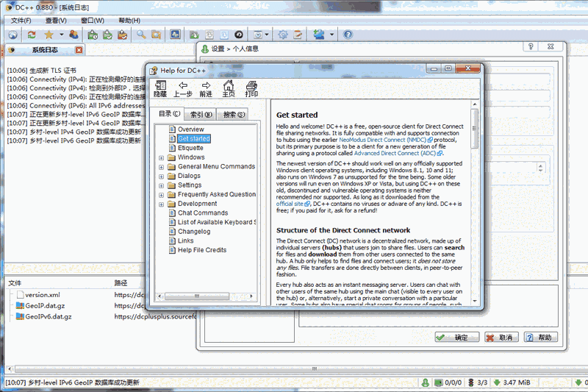Click the recent windows toolbar icon

coord(259,35)
